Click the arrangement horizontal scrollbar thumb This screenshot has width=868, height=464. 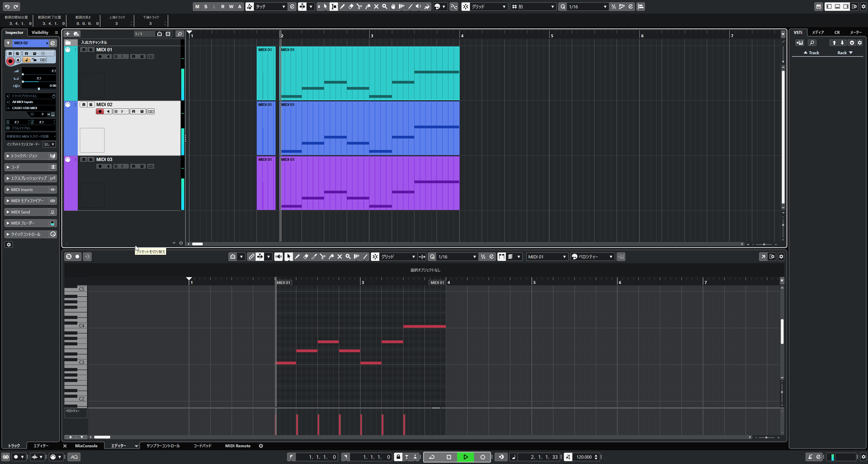(198, 244)
